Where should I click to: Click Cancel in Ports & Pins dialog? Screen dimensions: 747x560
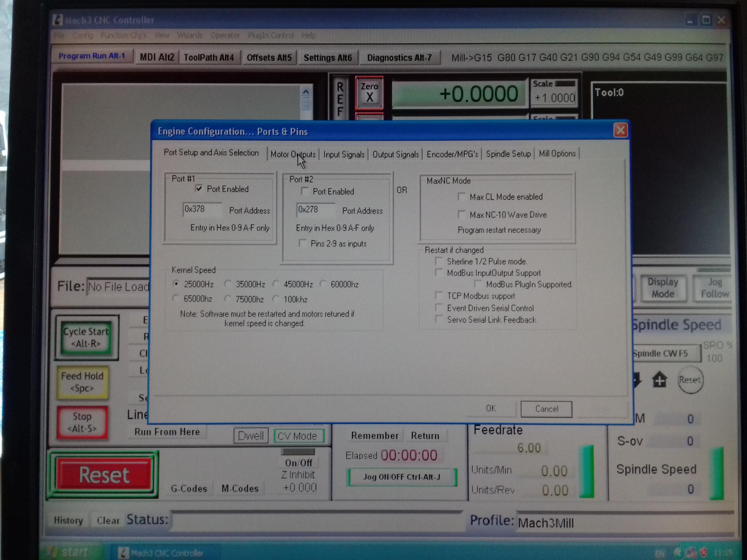(546, 409)
